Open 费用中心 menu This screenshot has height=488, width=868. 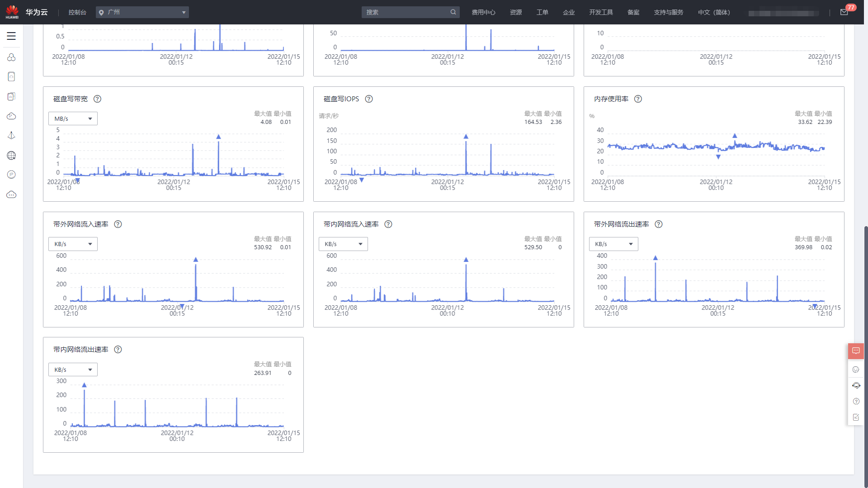click(x=483, y=12)
